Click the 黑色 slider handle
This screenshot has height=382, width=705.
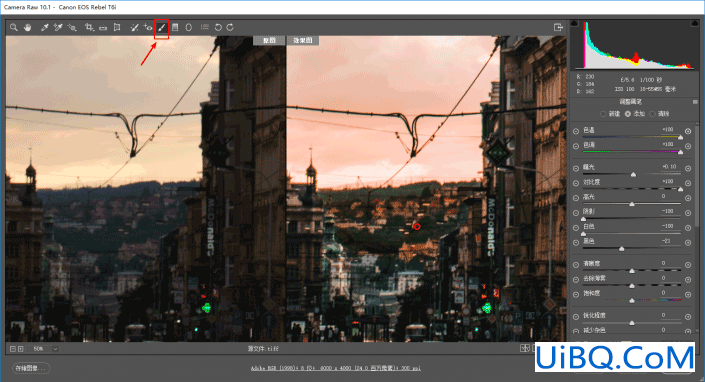click(x=621, y=249)
